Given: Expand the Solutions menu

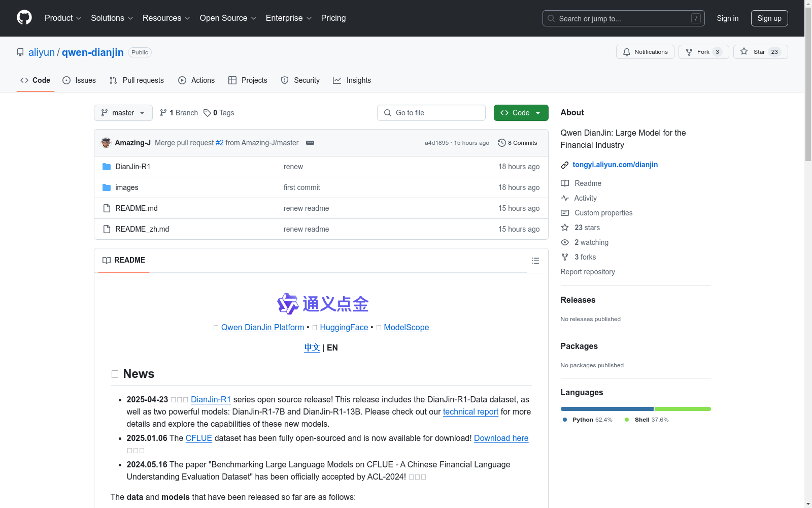Looking at the screenshot, I should point(112,18).
